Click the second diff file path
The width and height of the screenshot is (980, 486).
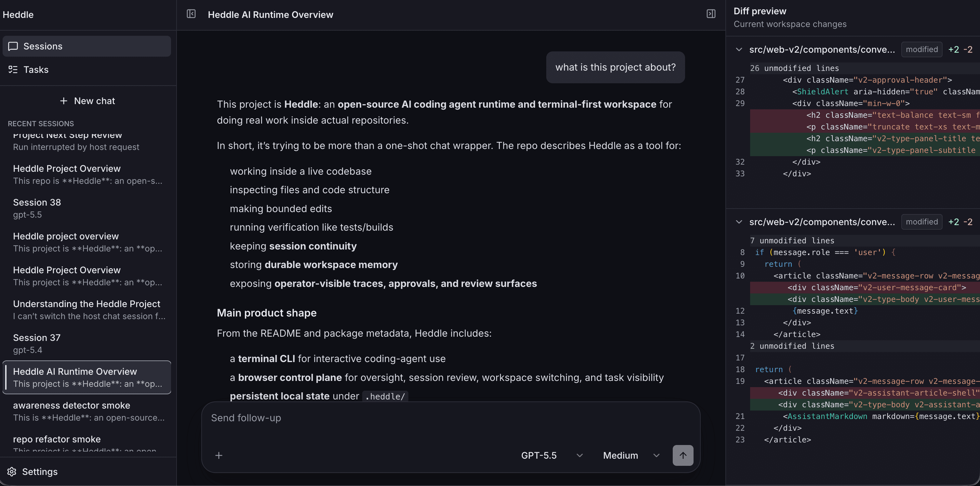[822, 222]
